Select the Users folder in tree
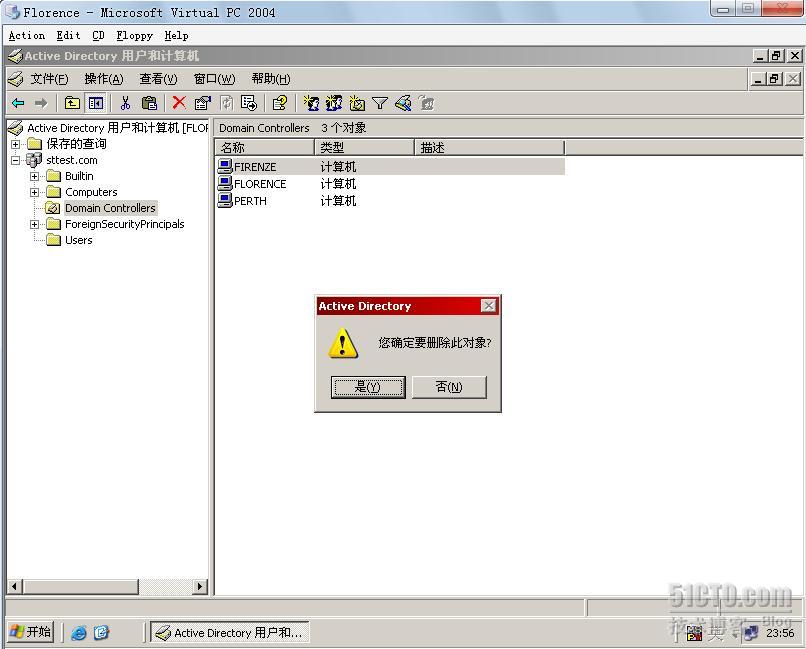The height and width of the screenshot is (649, 806). click(79, 240)
